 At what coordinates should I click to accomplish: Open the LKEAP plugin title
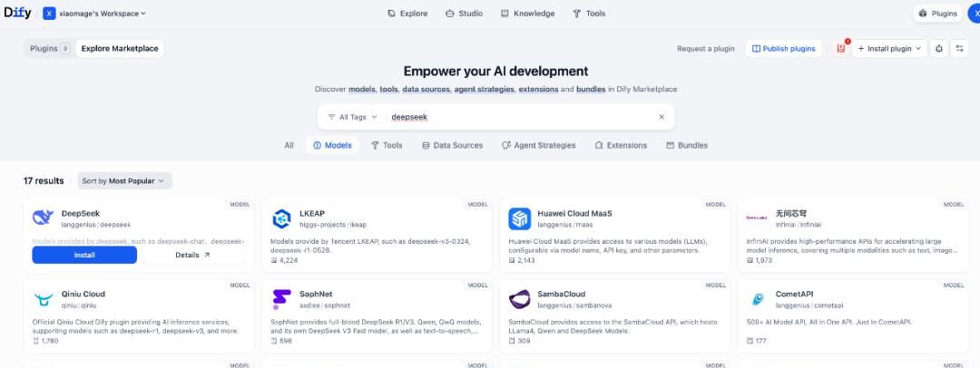point(312,213)
